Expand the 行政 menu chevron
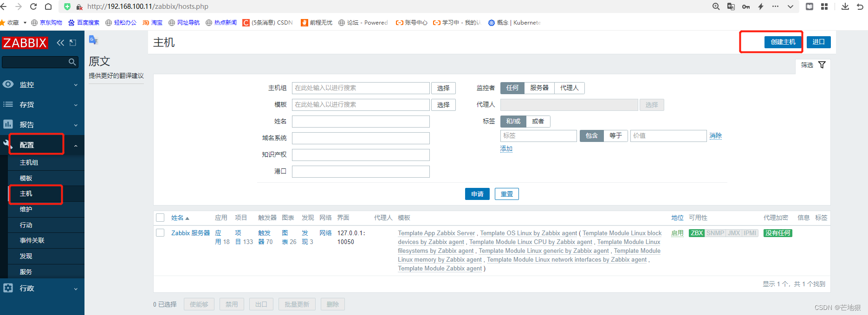This screenshot has width=868, height=315. pos(76,289)
